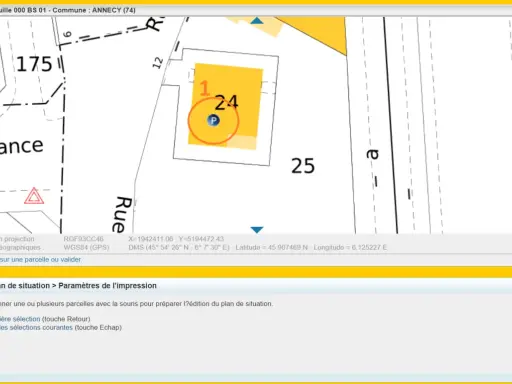This screenshot has height=384, width=512.
Task: Click the red triangle symbol on the map
Action: (x=34, y=196)
